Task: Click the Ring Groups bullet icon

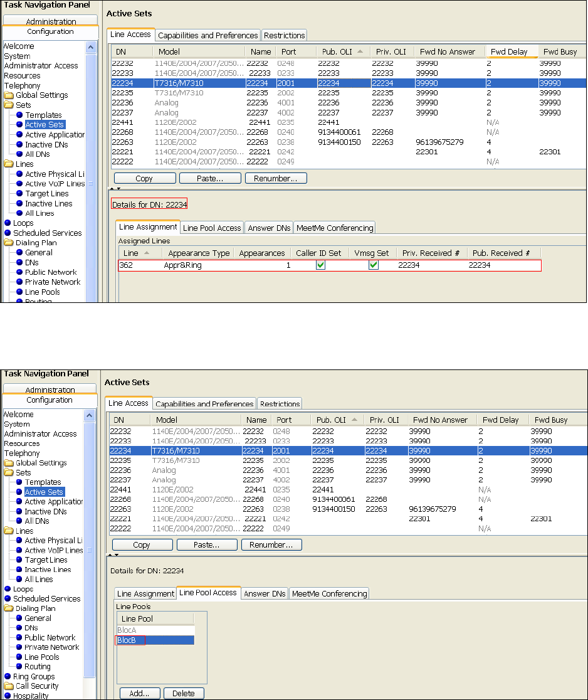Action: pos(8,677)
